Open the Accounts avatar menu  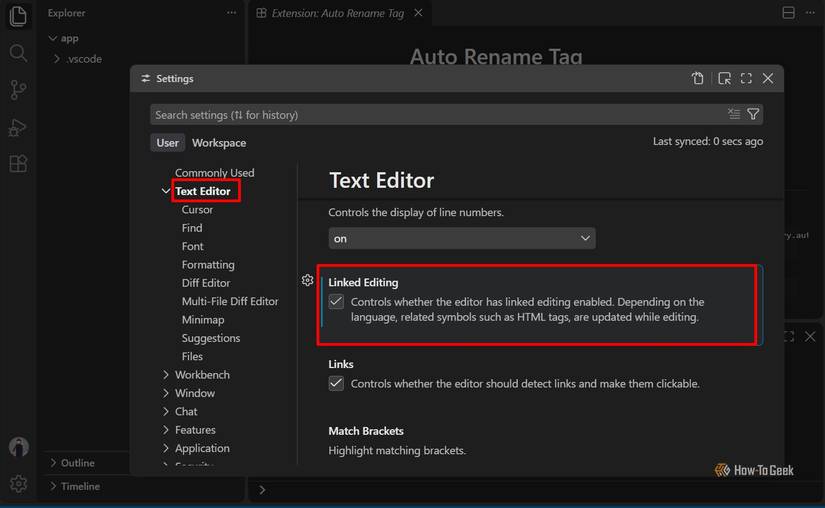coord(18,447)
